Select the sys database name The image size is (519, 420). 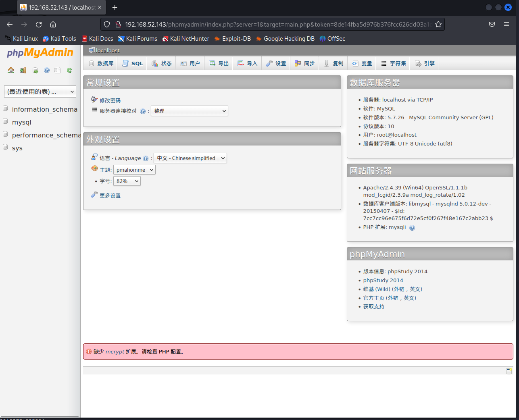click(x=17, y=148)
